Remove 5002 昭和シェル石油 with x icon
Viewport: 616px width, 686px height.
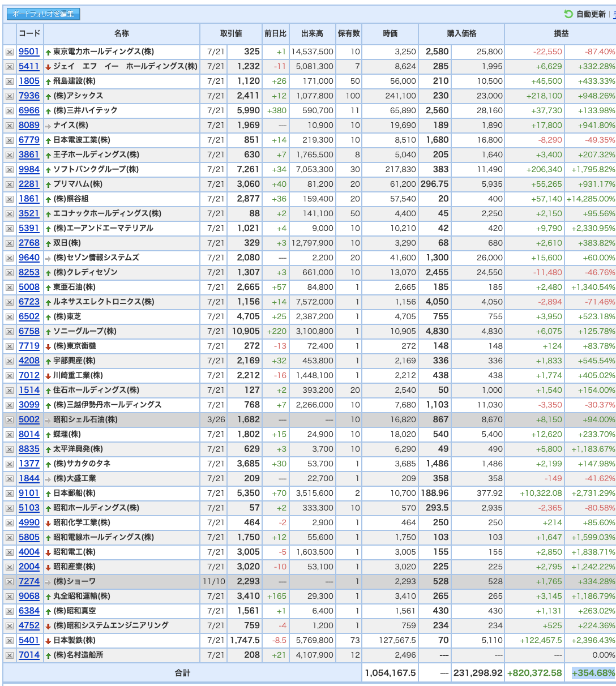tap(10, 420)
